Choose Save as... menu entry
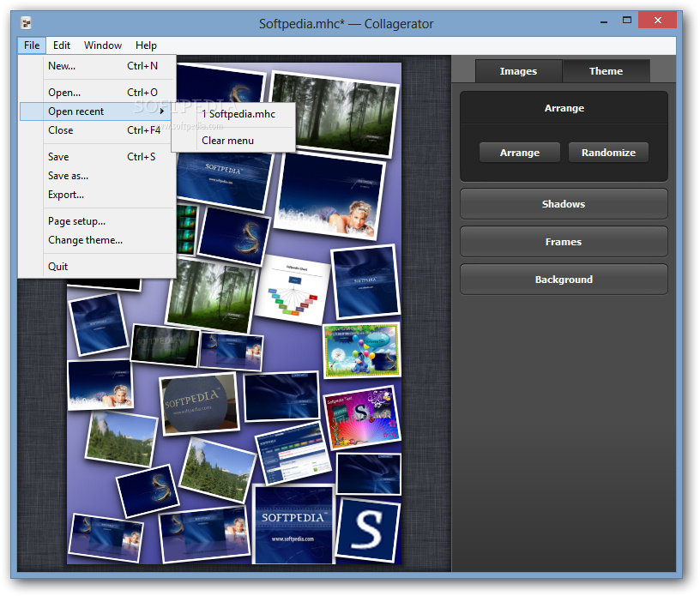 pyautogui.click(x=98, y=176)
